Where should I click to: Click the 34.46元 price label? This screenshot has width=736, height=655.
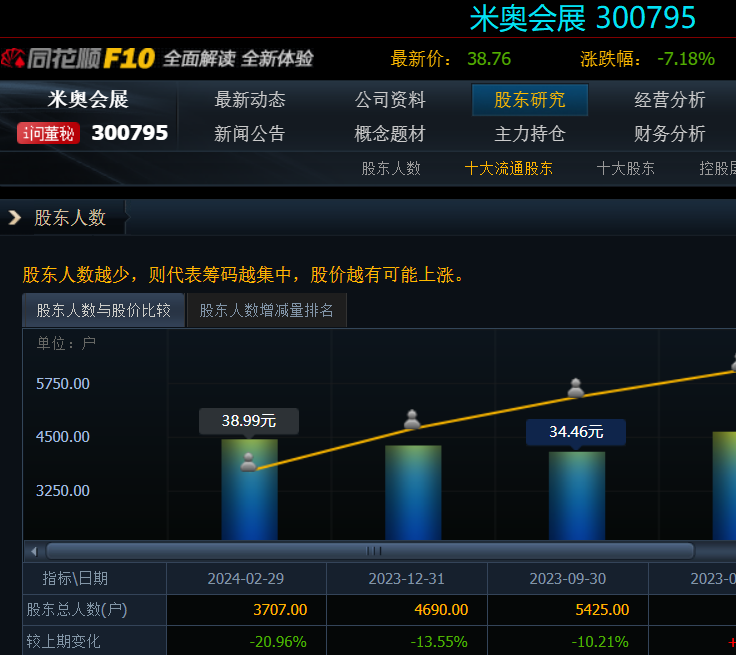click(576, 432)
